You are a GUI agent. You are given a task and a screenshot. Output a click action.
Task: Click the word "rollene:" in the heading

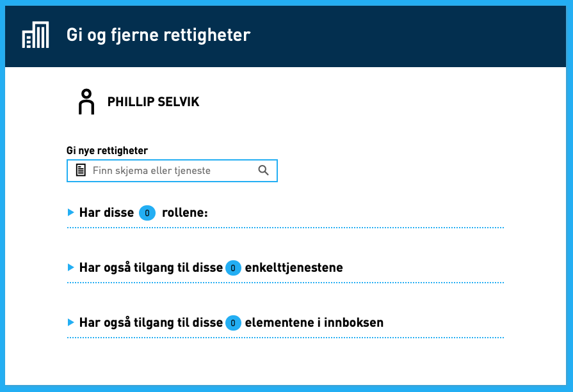pyautogui.click(x=185, y=212)
